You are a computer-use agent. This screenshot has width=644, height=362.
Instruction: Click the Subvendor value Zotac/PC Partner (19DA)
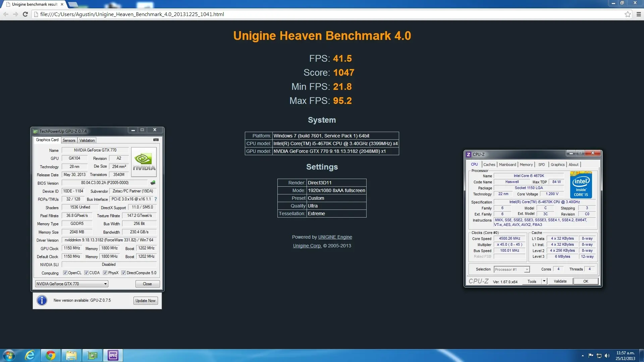[133, 191]
